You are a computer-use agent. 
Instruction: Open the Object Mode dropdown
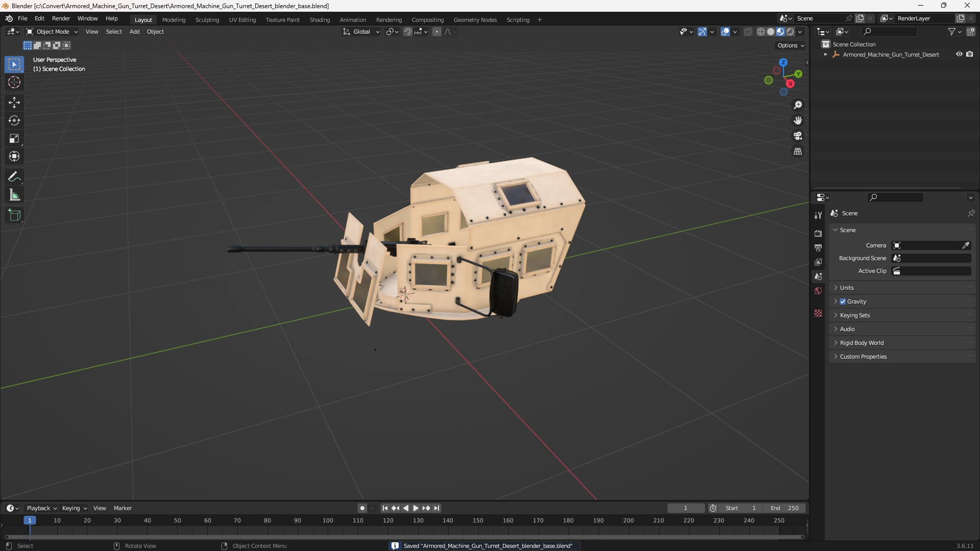[52, 32]
